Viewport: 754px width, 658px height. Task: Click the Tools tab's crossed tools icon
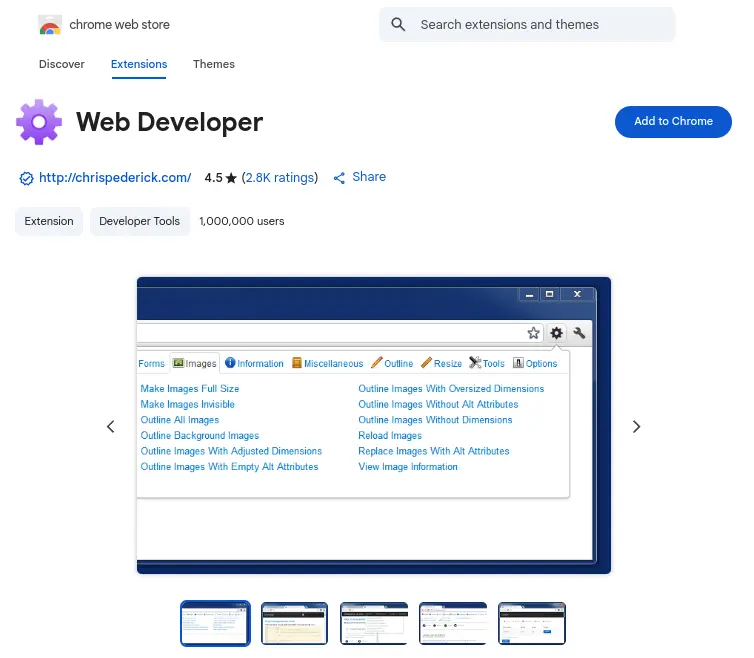(475, 362)
